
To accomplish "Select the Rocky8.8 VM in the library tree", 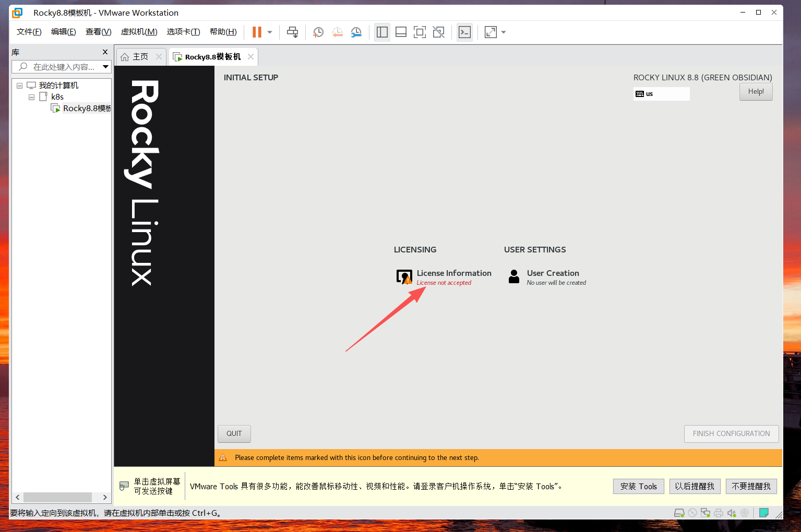I will [x=87, y=108].
